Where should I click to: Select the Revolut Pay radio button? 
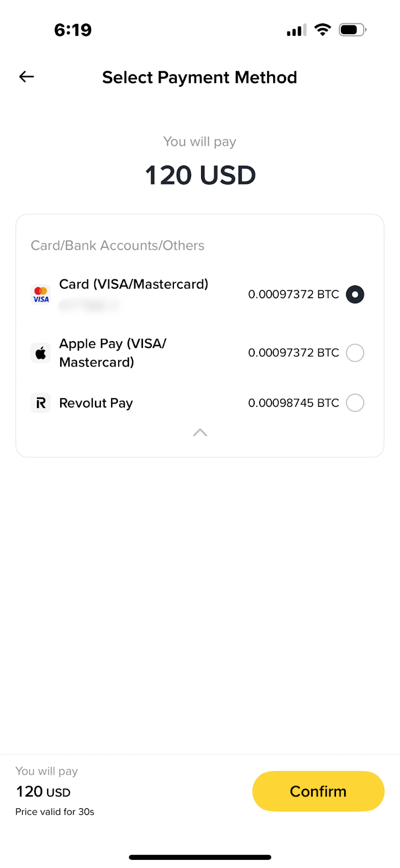tap(355, 403)
